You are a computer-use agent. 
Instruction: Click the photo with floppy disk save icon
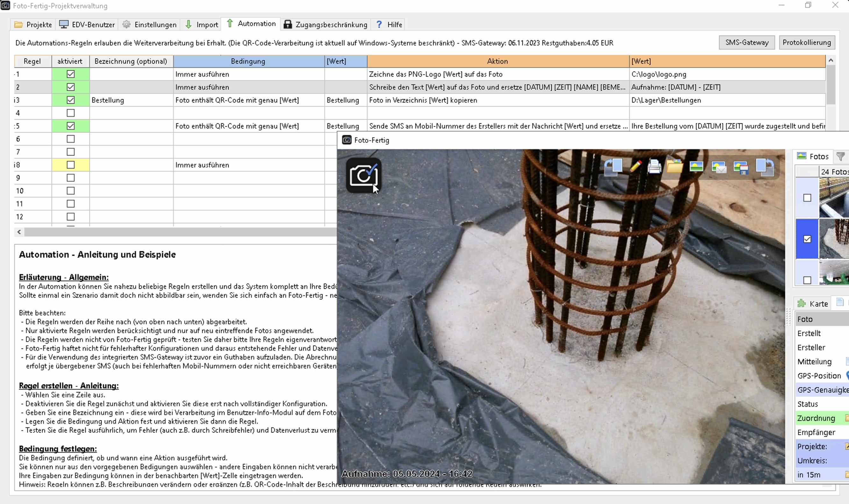pyautogui.click(x=741, y=167)
